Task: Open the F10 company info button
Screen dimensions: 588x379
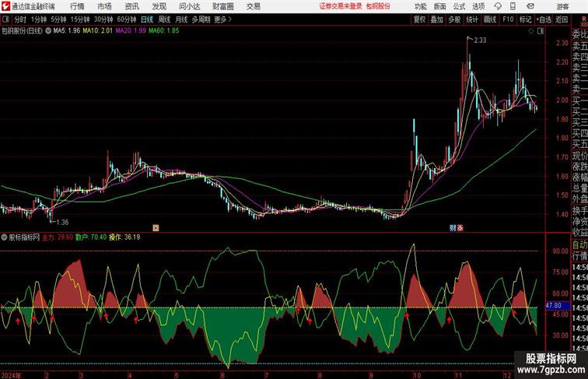Action: [508, 19]
